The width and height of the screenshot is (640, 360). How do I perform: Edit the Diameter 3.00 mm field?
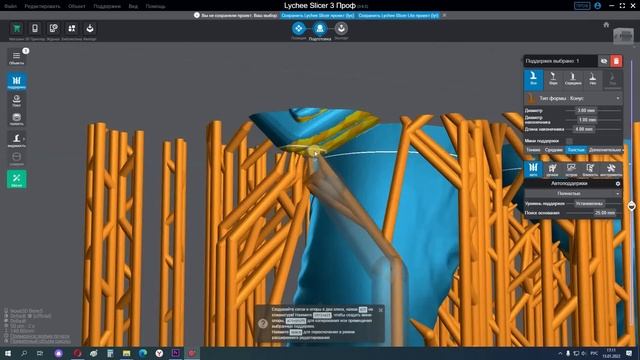[586, 110]
